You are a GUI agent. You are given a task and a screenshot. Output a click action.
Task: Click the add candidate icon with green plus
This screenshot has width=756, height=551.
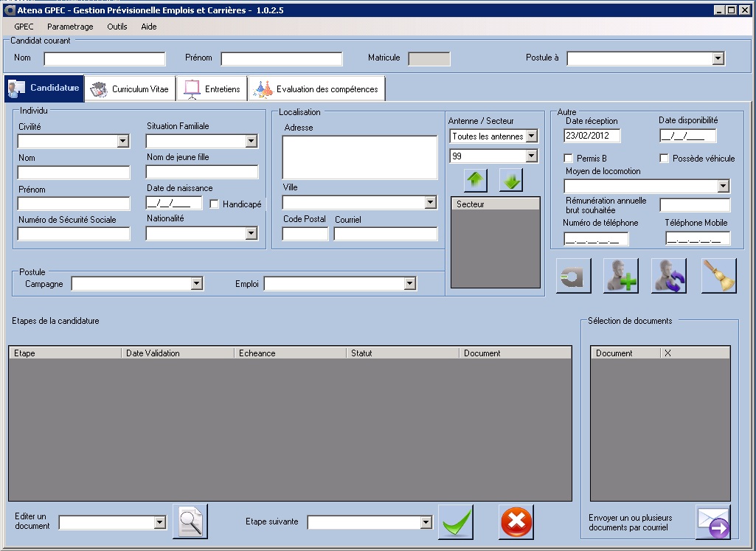tap(621, 276)
